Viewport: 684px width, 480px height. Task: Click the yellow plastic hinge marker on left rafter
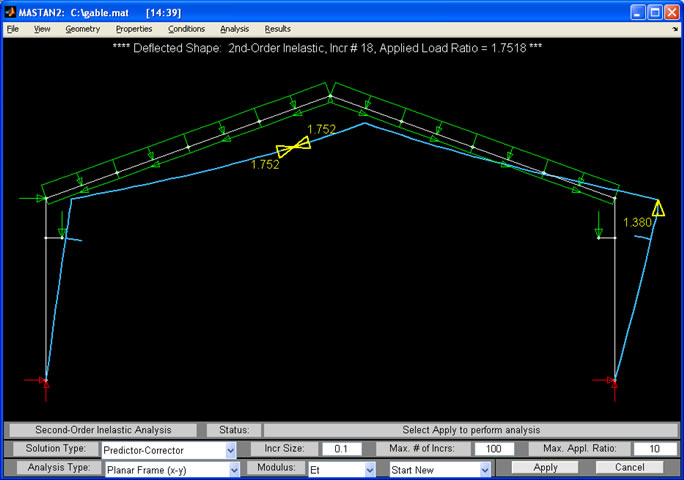click(294, 147)
